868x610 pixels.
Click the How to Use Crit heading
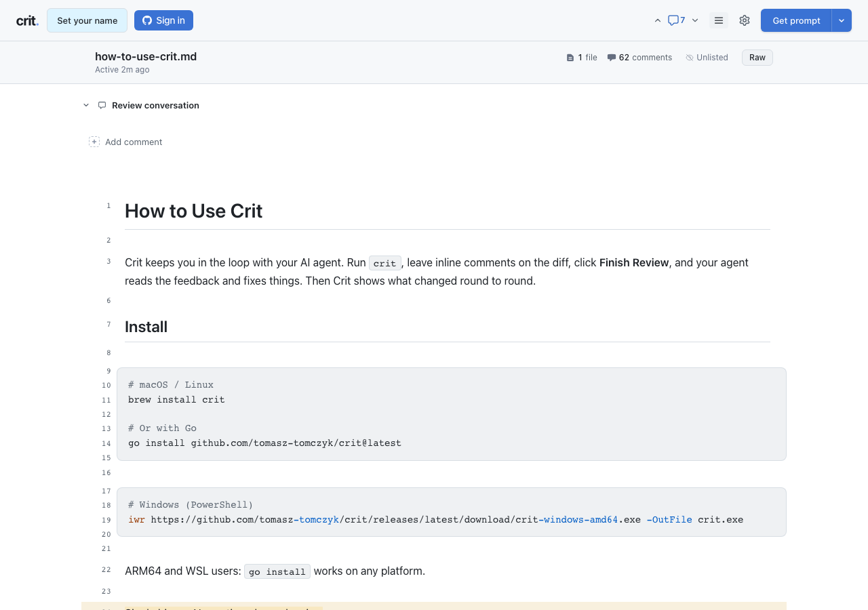[x=193, y=211]
